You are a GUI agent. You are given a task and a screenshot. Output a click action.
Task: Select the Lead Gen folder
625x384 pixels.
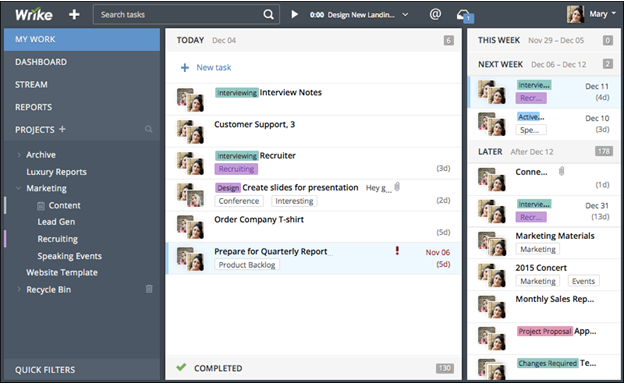pos(56,222)
